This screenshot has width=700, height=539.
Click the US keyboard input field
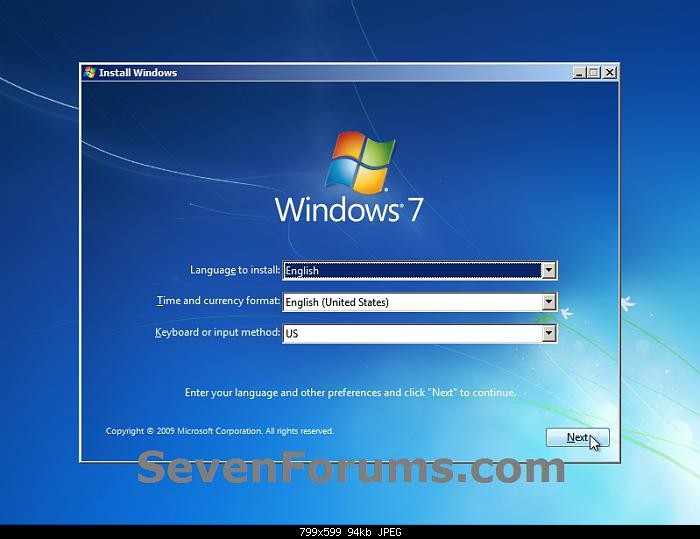tap(412, 334)
